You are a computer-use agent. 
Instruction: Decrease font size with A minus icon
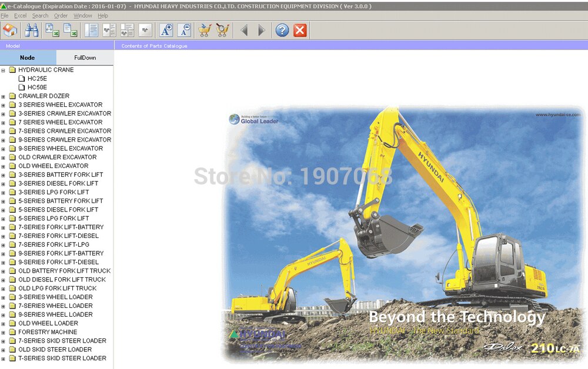tap(184, 31)
